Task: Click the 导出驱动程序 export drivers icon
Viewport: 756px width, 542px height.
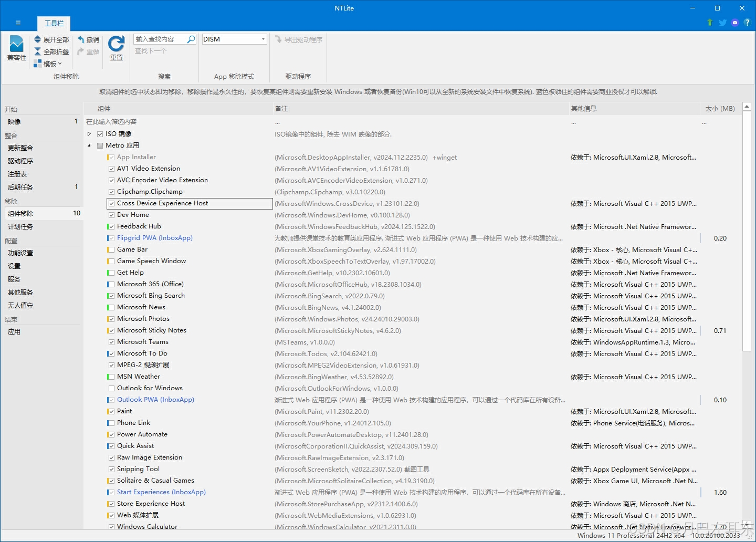Action: [x=278, y=39]
